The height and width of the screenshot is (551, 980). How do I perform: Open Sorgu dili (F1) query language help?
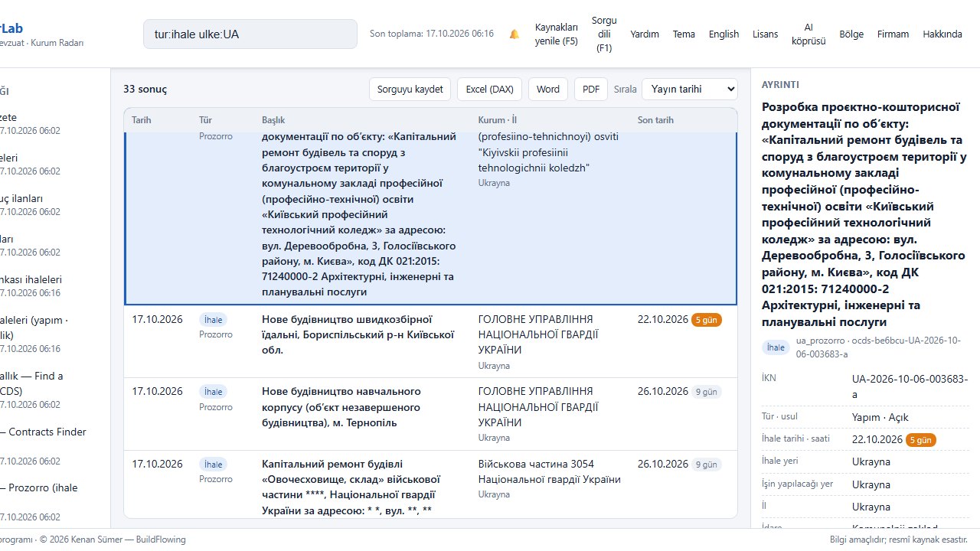[604, 34]
